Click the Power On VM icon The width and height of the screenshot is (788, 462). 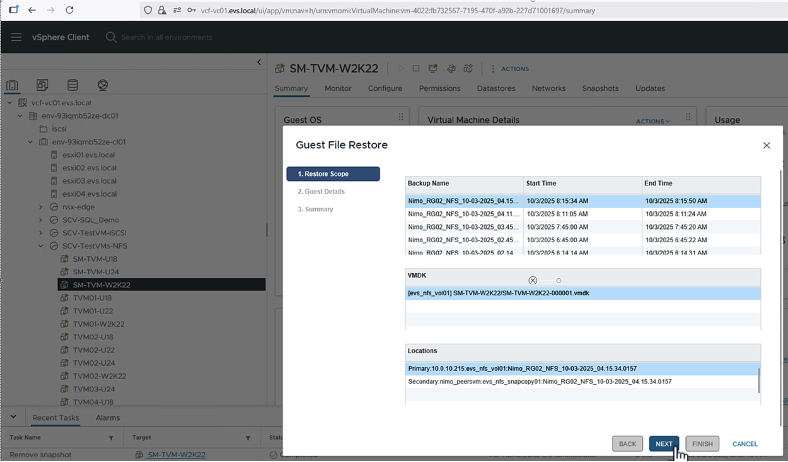401,68
